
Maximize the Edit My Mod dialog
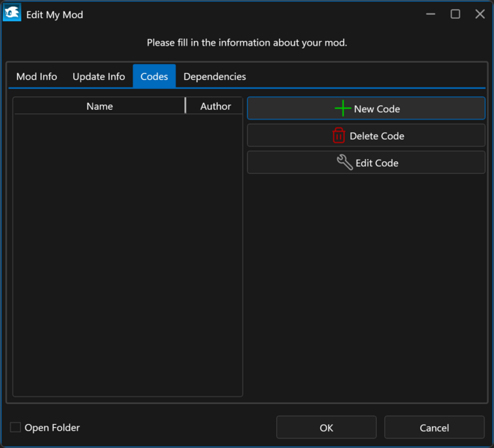point(455,14)
